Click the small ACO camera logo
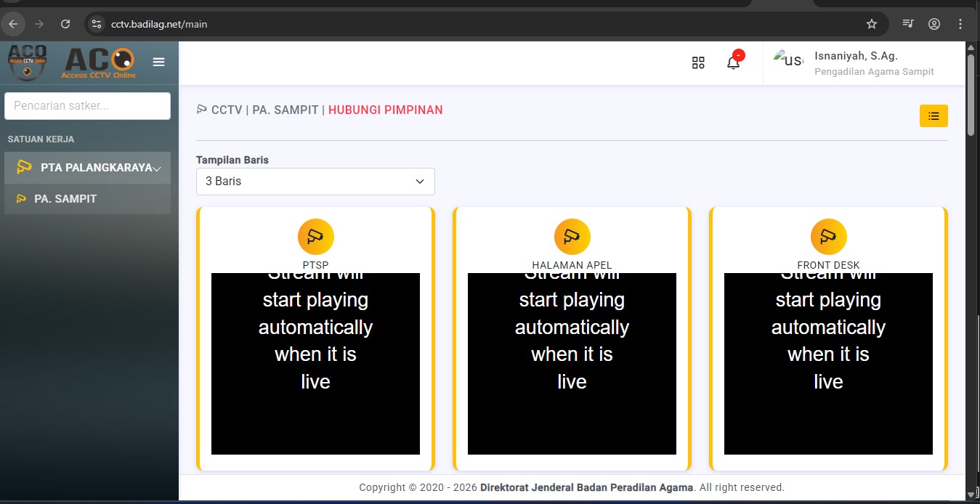This screenshot has height=504, width=980. 28,63
